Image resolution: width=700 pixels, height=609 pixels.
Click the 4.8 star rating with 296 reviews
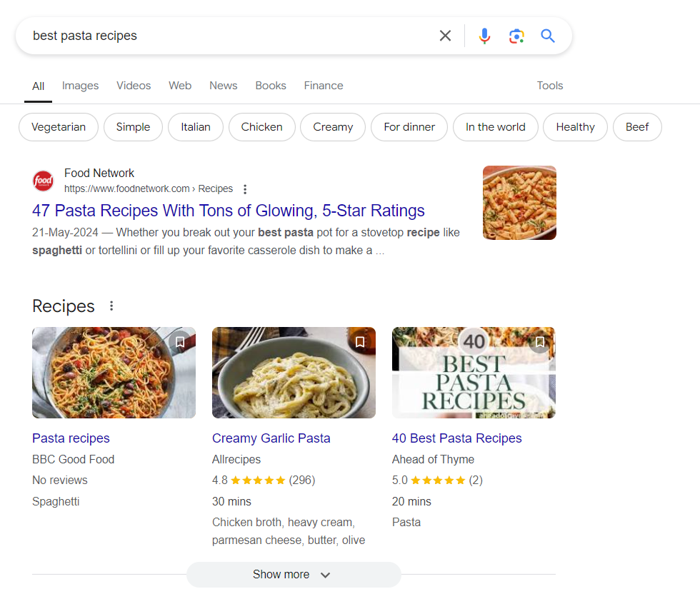coord(264,480)
